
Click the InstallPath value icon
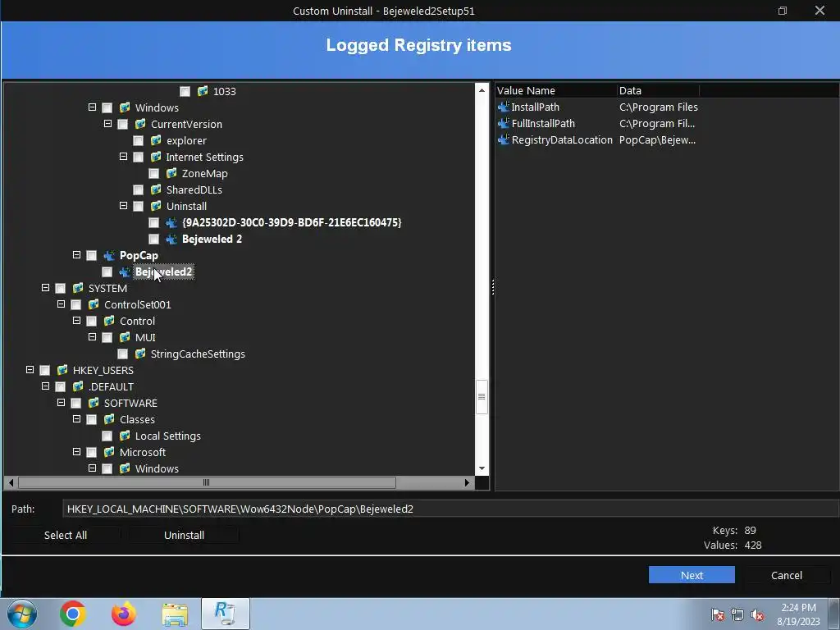click(x=503, y=107)
